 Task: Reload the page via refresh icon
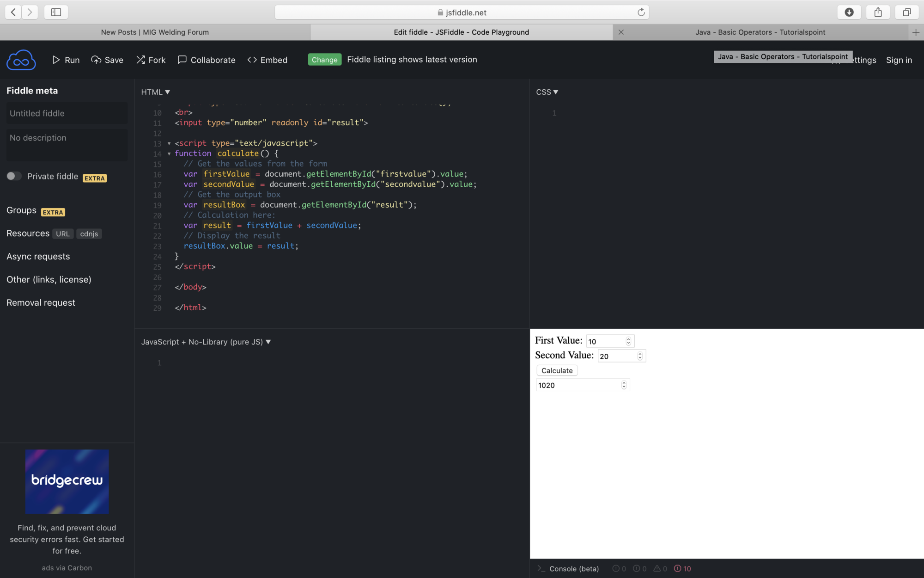[x=641, y=12]
